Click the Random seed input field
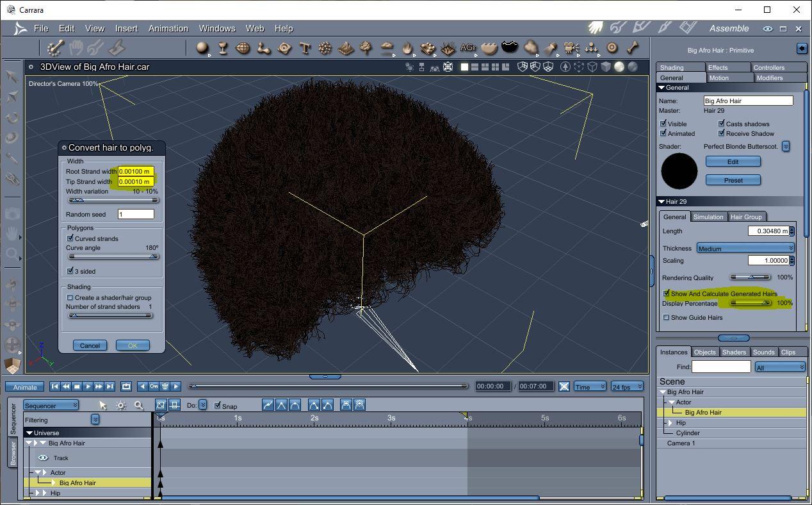The width and height of the screenshot is (812, 505). [x=136, y=214]
